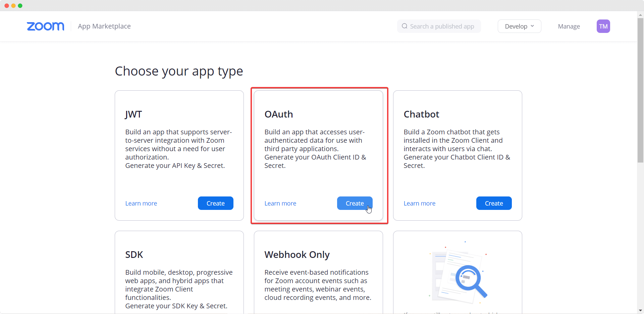Open Learn more for JWT
The image size is (644, 314).
141,204
